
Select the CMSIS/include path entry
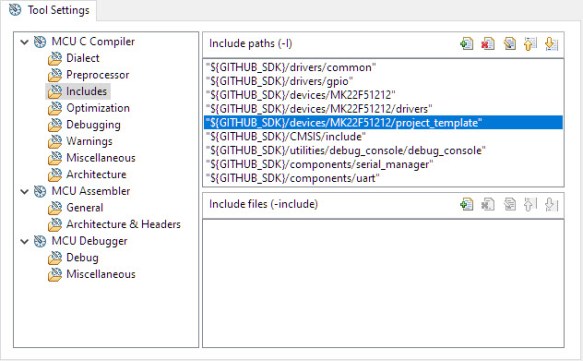(x=383, y=137)
